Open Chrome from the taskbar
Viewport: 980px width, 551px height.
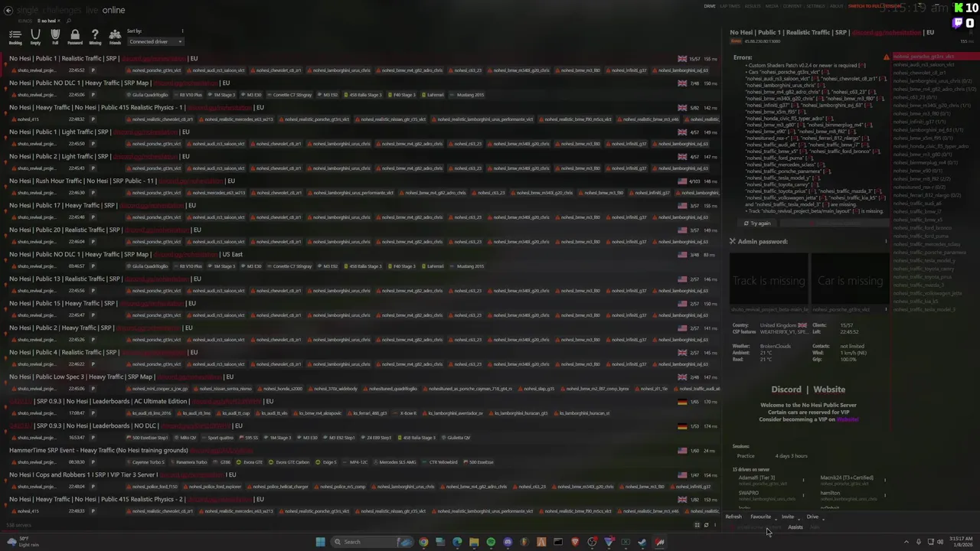[x=423, y=542]
